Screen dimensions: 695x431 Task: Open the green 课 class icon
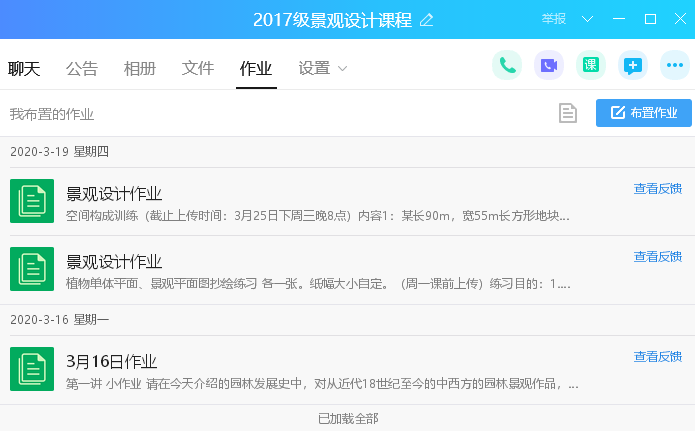(x=591, y=65)
